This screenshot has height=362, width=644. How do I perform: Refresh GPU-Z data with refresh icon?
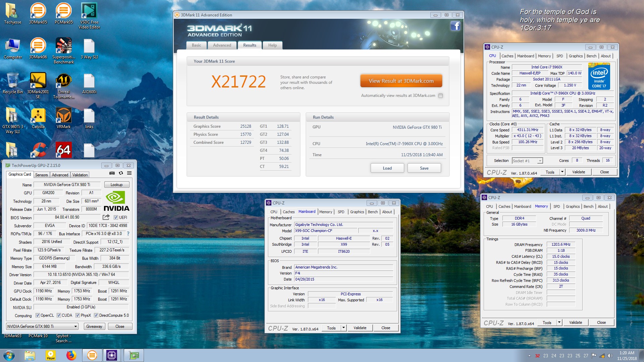121,173
